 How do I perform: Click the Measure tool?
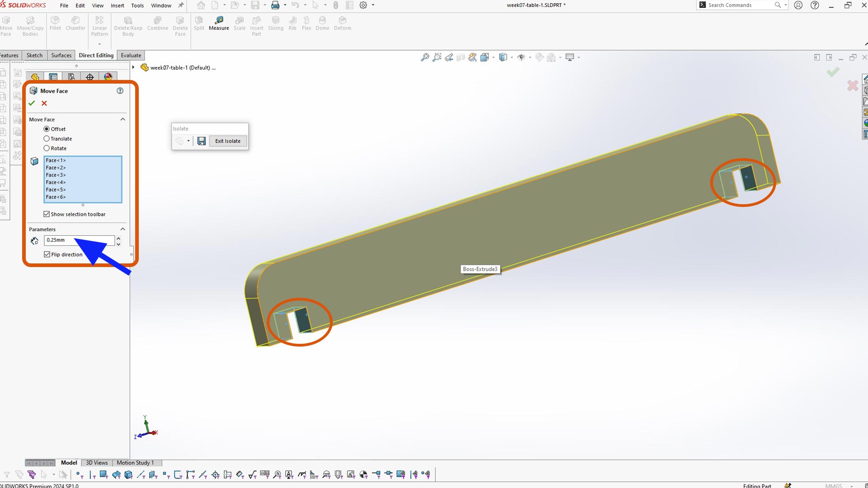[x=219, y=23]
